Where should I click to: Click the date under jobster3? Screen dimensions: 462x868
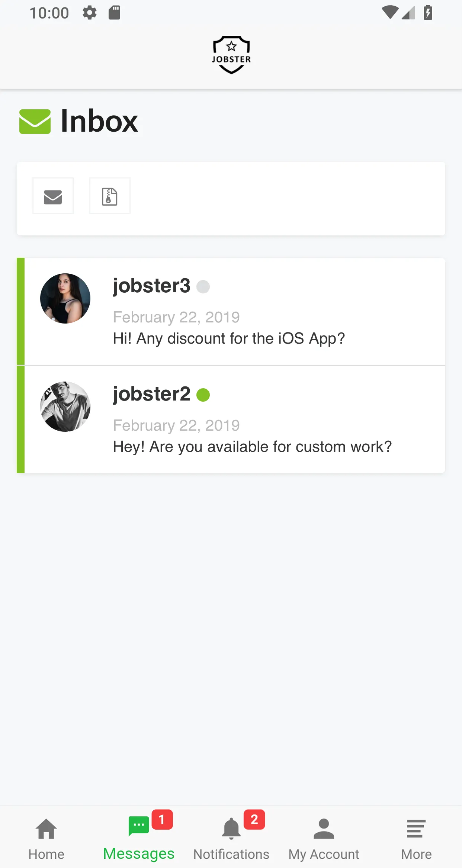(x=176, y=317)
